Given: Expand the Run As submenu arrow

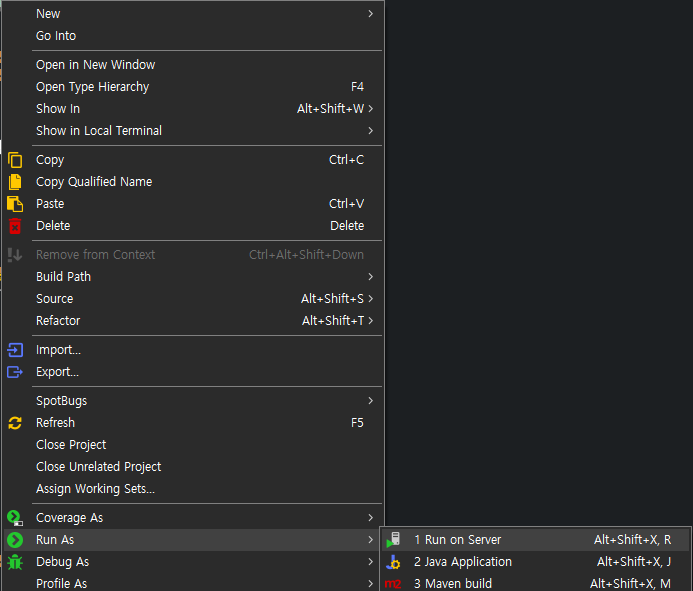Looking at the screenshot, I should [370, 540].
